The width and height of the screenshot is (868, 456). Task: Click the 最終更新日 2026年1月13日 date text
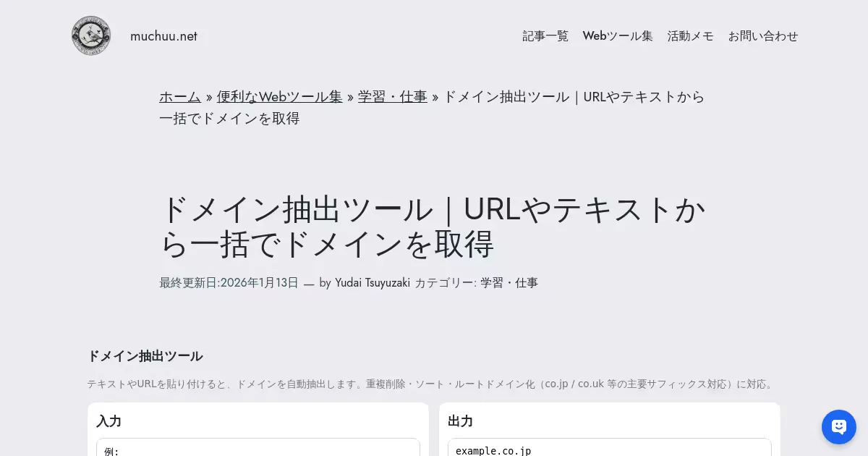pos(229,282)
